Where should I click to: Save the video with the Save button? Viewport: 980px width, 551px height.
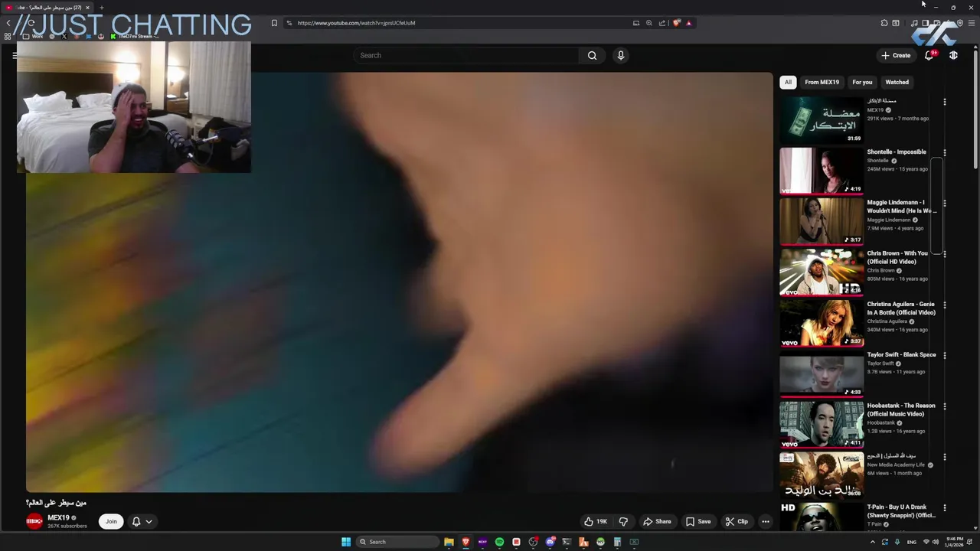(x=698, y=521)
